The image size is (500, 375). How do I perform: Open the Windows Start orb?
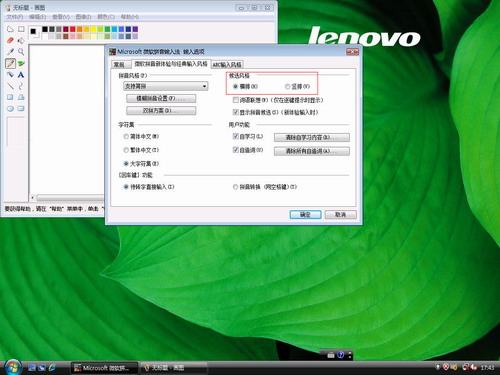click(13, 367)
